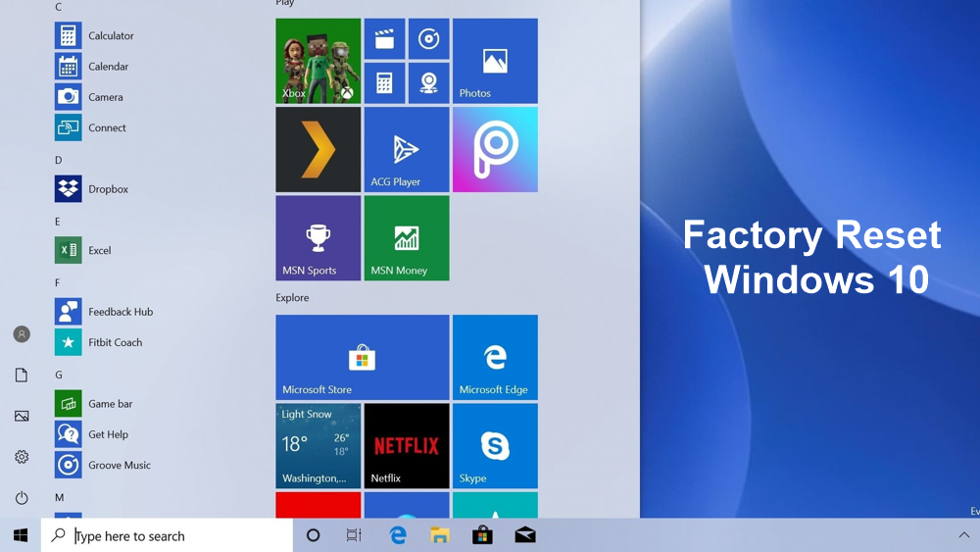Click the Windows Start button
The width and height of the screenshot is (980, 552).
pos(20,535)
